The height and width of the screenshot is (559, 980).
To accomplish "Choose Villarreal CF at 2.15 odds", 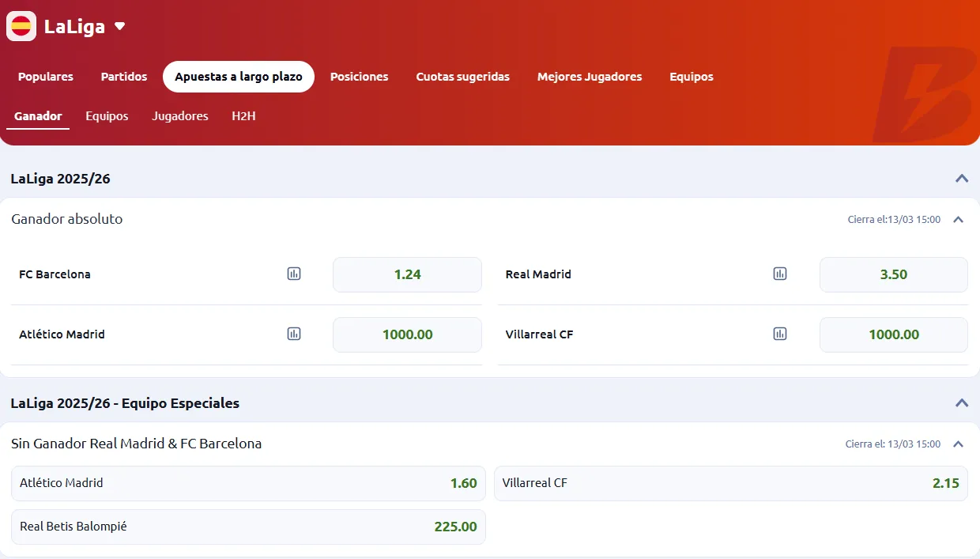I will point(730,483).
